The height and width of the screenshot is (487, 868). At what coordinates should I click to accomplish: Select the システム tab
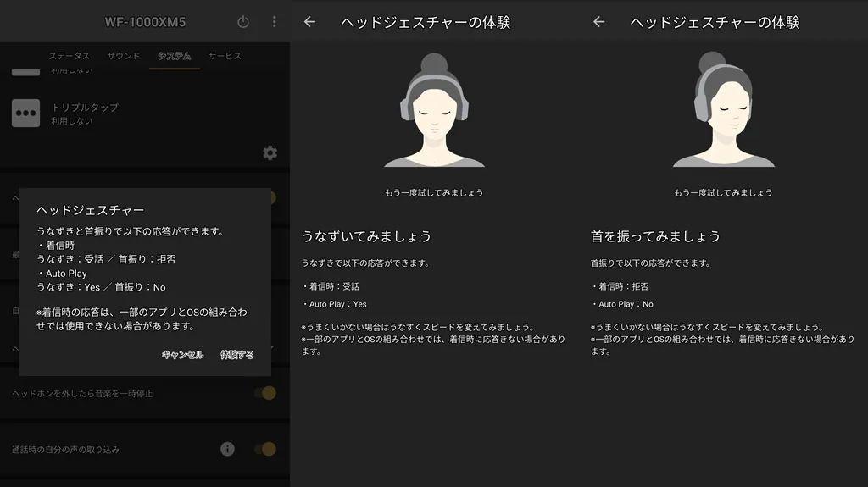tap(174, 56)
